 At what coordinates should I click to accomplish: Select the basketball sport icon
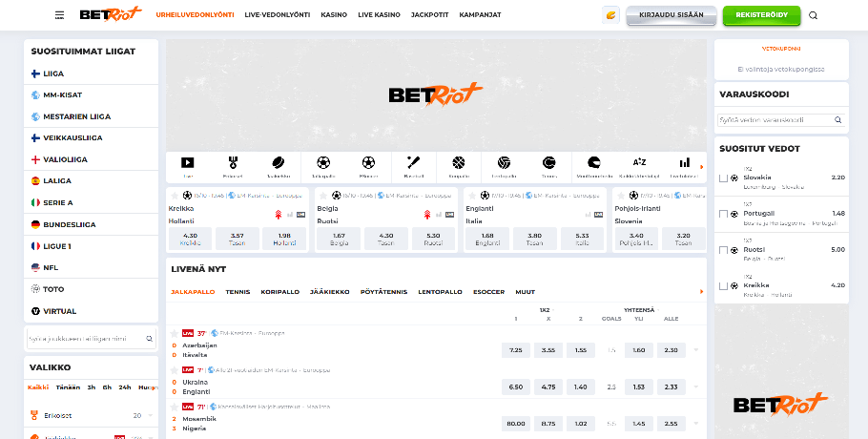click(458, 163)
